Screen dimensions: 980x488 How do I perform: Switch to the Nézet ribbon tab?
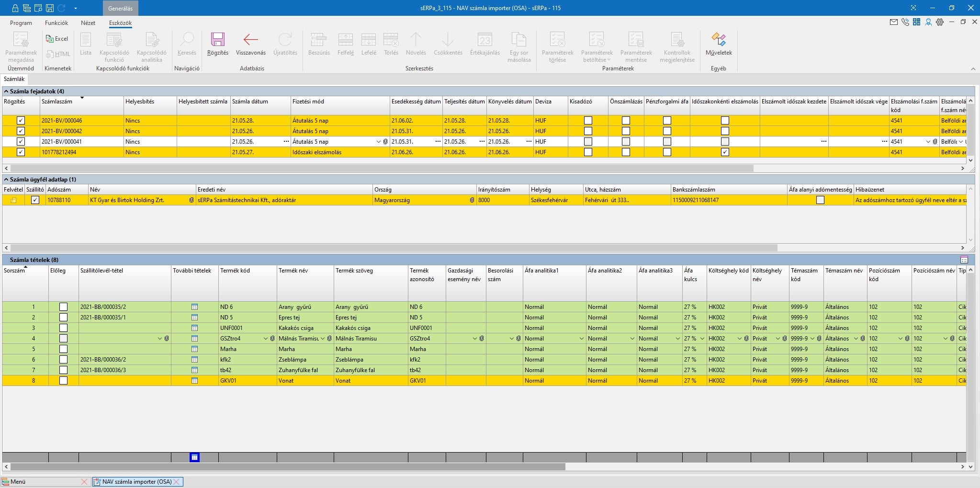tap(88, 23)
